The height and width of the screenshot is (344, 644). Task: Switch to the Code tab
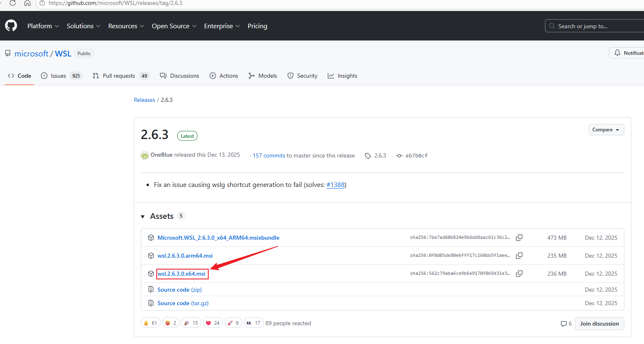click(x=19, y=76)
